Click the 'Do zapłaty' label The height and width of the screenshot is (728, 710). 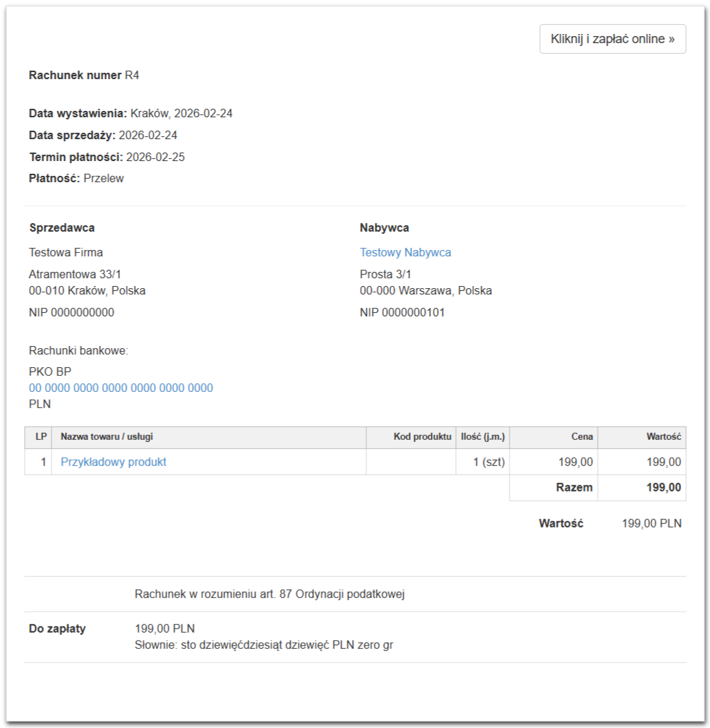(57, 628)
